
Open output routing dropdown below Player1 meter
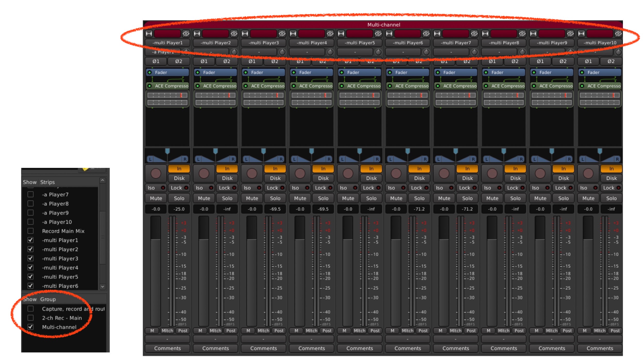(x=167, y=339)
